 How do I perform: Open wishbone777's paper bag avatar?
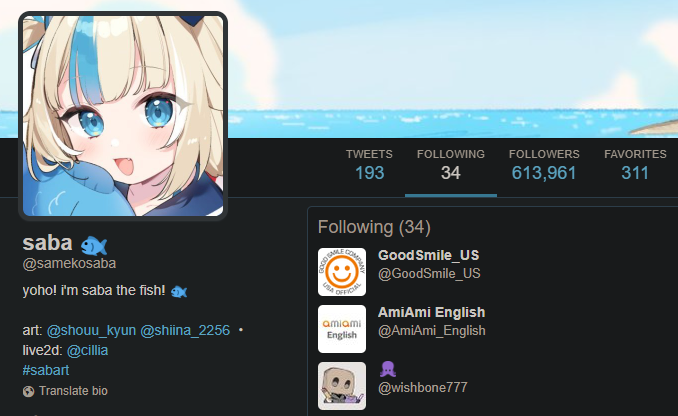coord(342,386)
